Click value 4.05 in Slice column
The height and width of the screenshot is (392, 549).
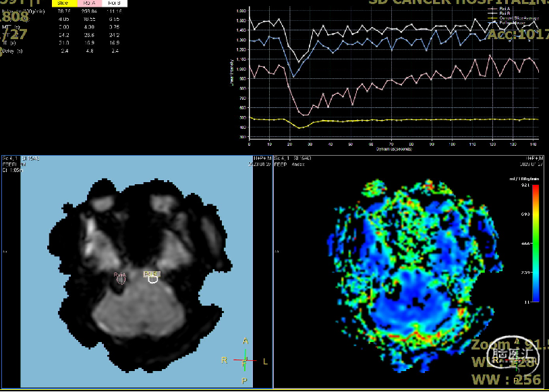(x=64, y=19)
